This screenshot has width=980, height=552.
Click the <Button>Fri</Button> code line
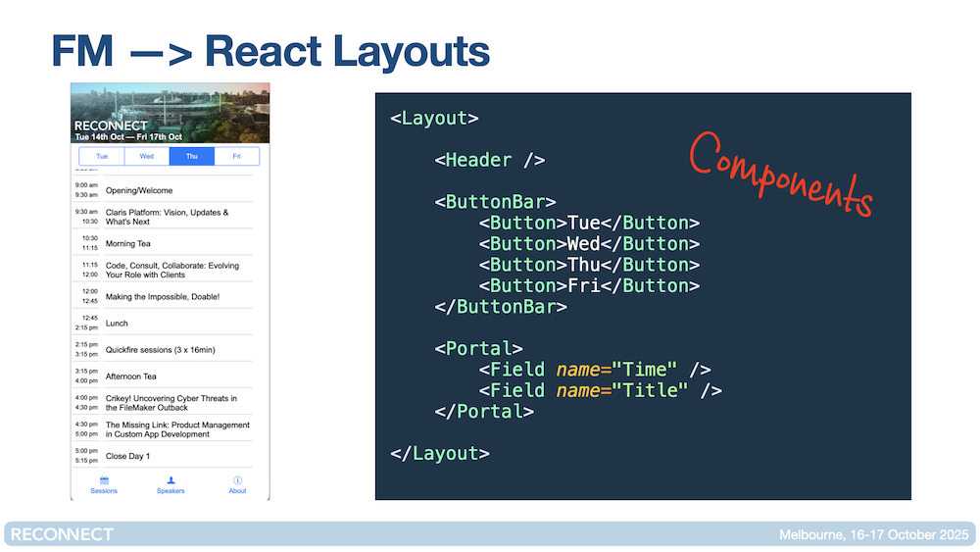(589, 285)
